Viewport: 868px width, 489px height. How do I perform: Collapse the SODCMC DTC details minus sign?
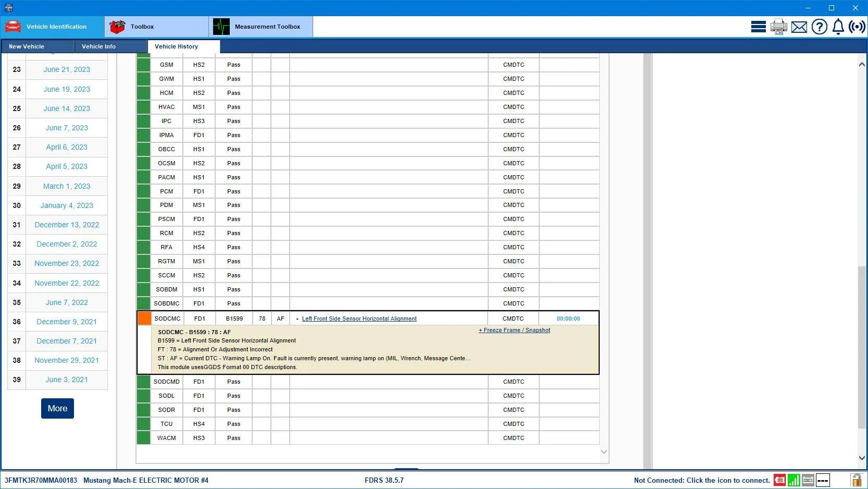pyautogui.click(x=297, y=319)
